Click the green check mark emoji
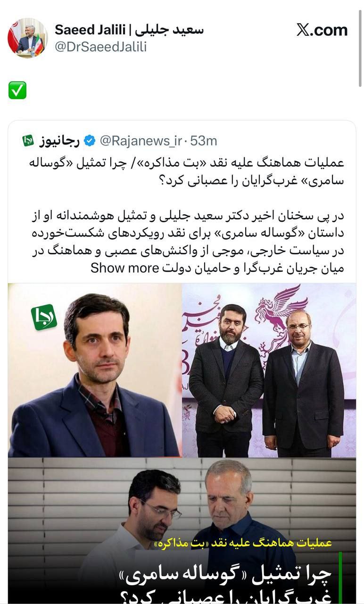 pyautogui.click(x=17, y=90)
